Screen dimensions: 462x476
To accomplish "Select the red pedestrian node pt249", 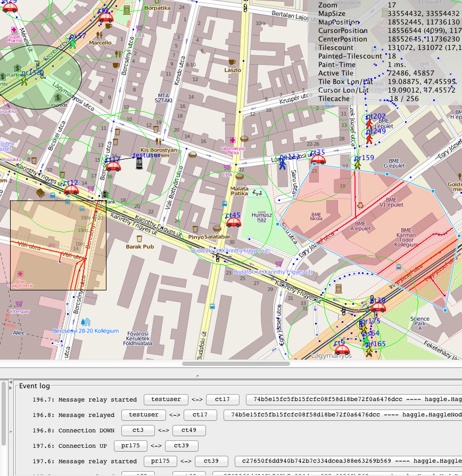I will pos(369,139).
